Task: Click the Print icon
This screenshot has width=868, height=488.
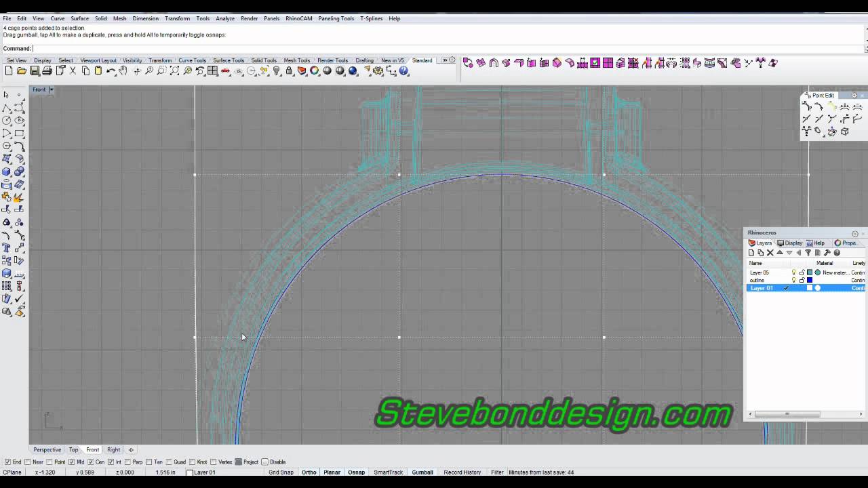Action: click(47, 70)
